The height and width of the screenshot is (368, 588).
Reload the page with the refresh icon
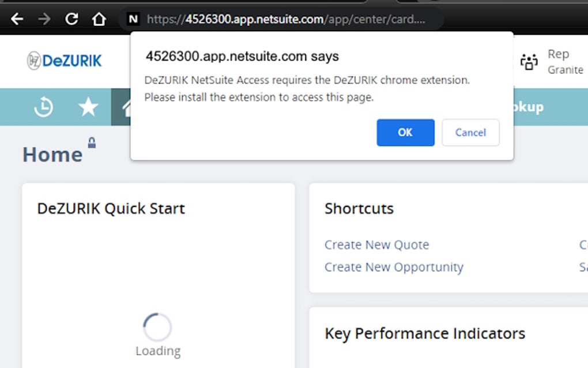pyautogui.click(x=71, y=18)
